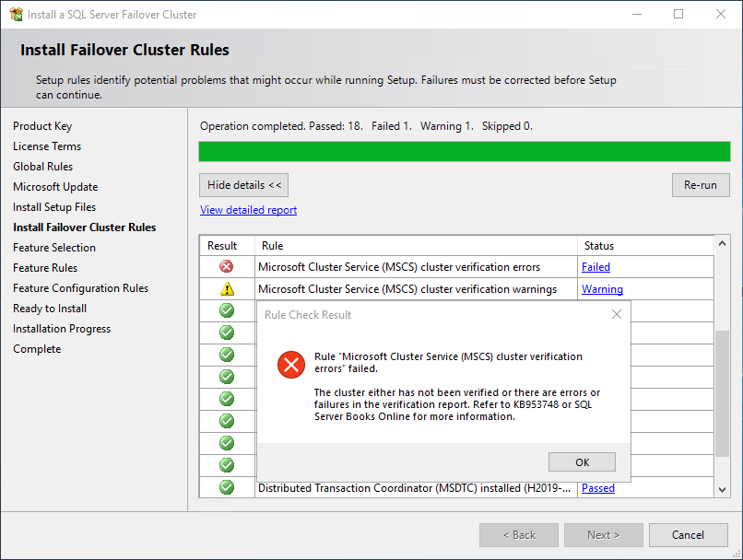Click the Re-run button
Screen dimensions: 743x560
701,185
